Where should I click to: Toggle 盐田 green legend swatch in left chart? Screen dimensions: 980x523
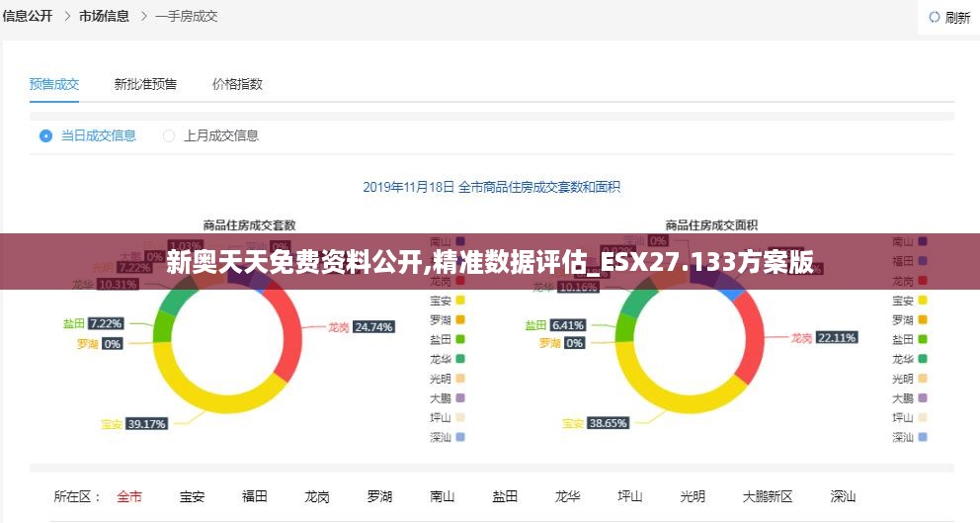click(460, 339)
